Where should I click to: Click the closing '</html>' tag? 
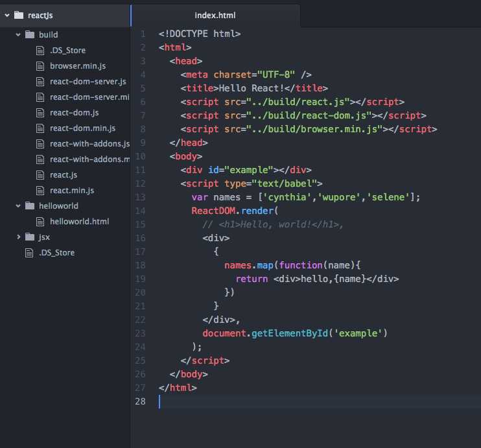pyautogui.click(x=178, y=388)
